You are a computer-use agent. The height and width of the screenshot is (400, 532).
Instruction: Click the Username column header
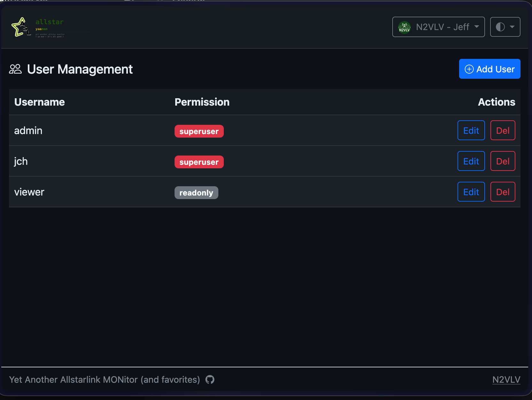[x=40, y=102]
